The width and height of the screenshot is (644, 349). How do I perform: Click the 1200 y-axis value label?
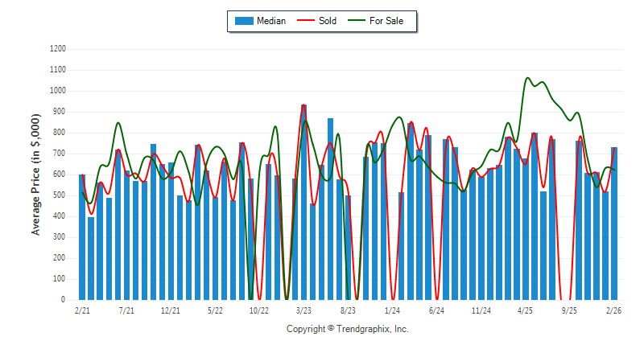58,49
